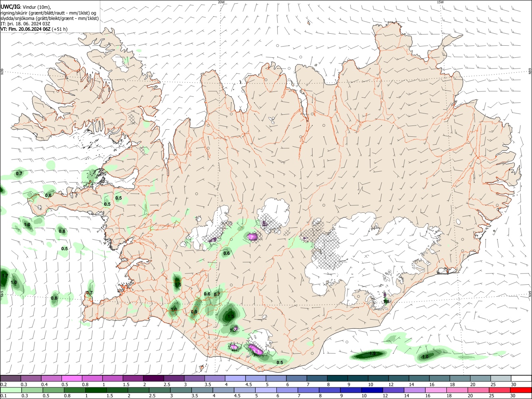
Task: Click the 1.0 value right of 1.9 offshore
Action: pyautogui.click(x=425, y=357)
